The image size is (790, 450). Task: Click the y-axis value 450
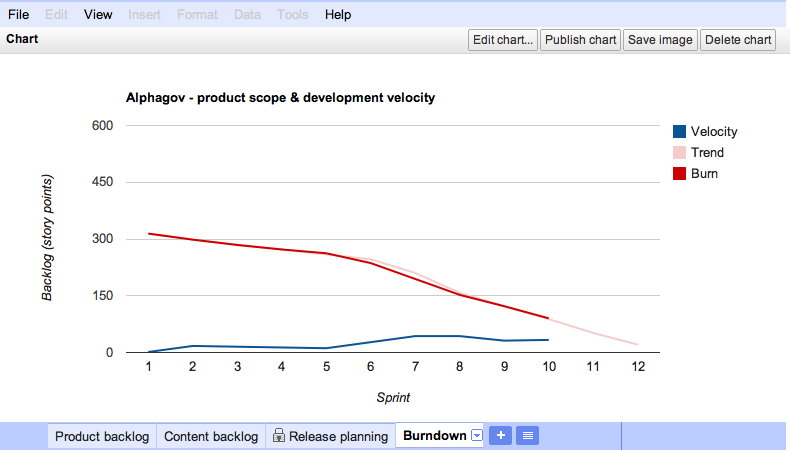[102, 182]
